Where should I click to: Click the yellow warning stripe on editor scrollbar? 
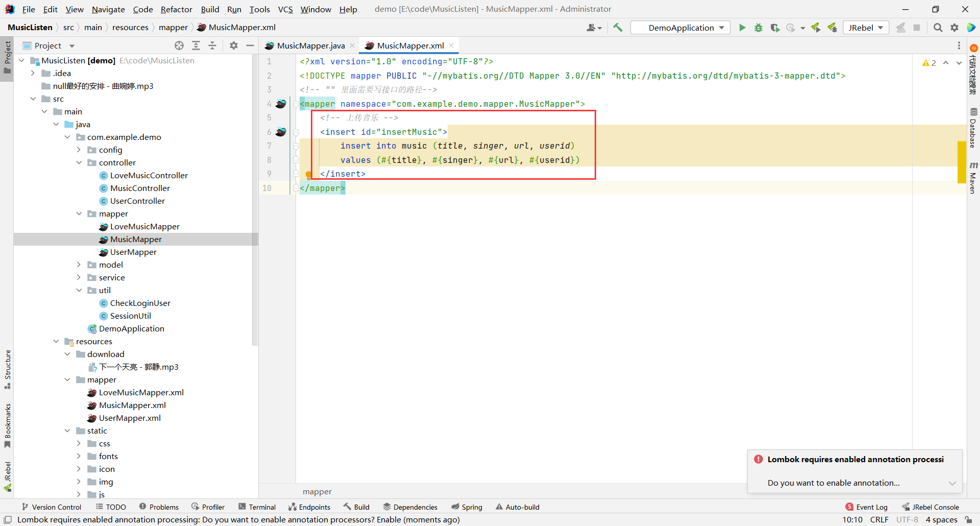(961, 161)
